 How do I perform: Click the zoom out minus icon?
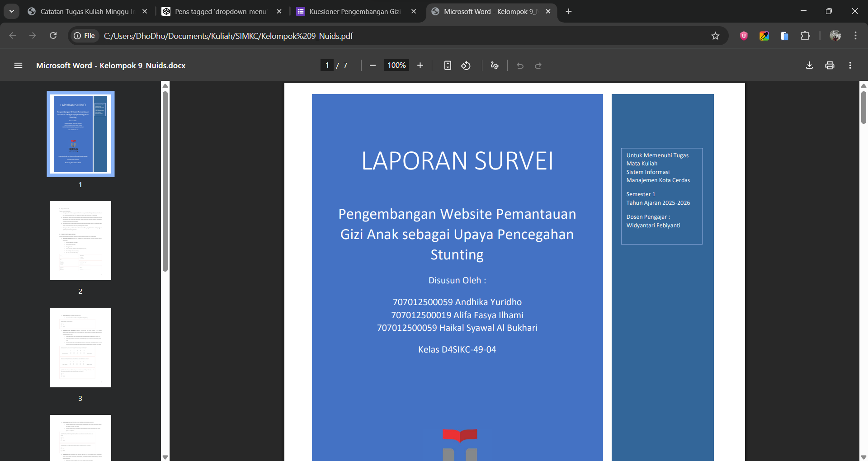coord(373,66)
